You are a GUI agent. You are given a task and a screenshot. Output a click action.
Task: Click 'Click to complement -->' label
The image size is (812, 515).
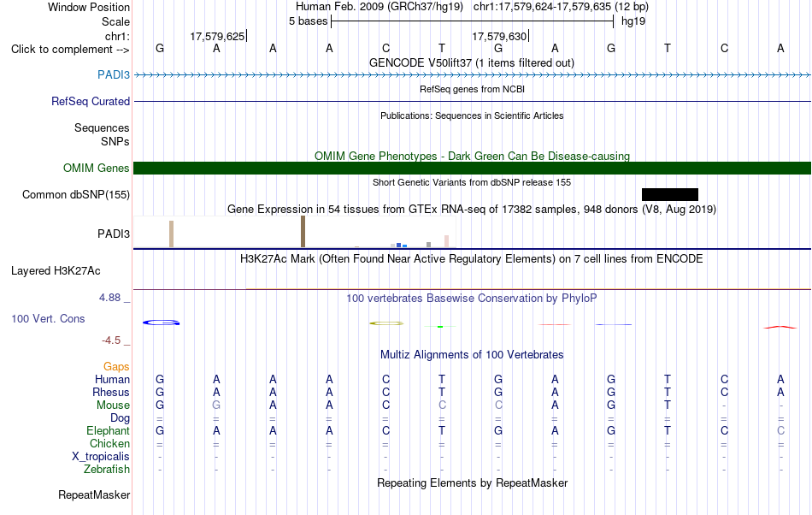click(x=70, y=50)
